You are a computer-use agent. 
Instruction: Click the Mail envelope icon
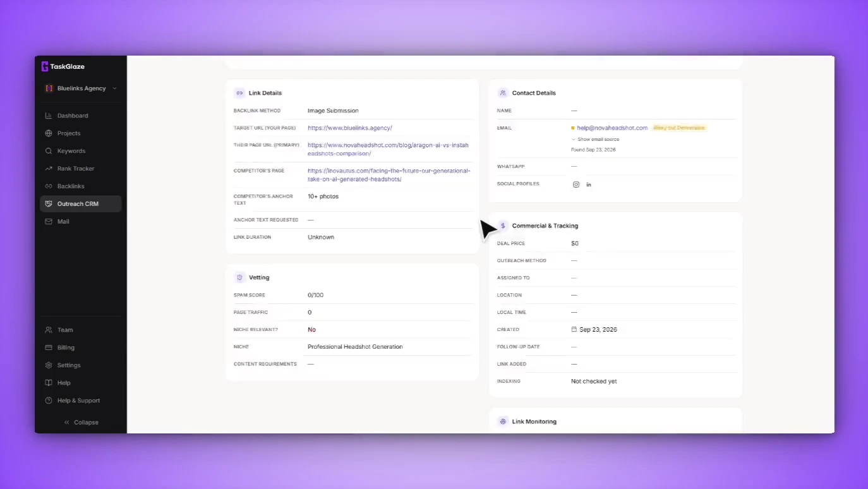pyautogui.click(x=49, y=222)
